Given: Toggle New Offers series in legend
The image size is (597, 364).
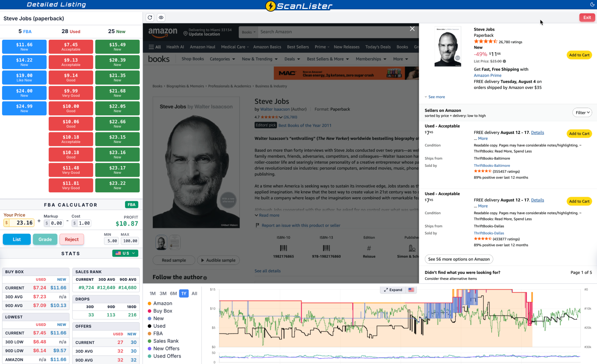Looking at the screenshot, I should coord(163,348).
